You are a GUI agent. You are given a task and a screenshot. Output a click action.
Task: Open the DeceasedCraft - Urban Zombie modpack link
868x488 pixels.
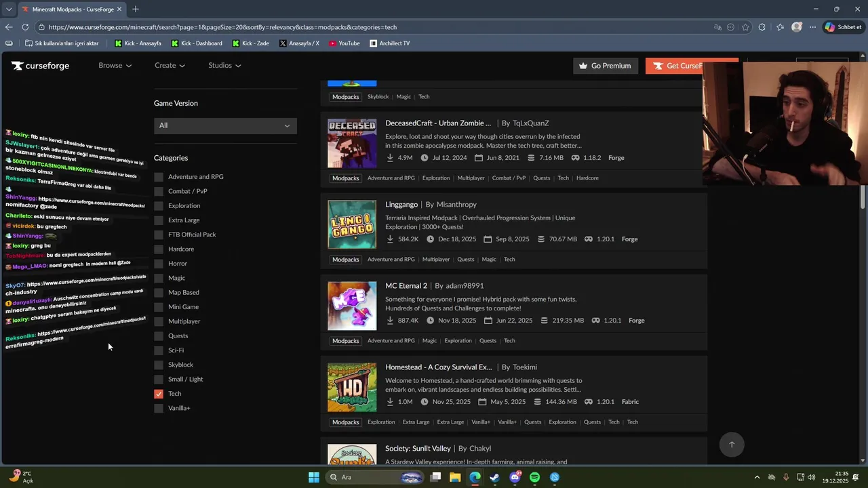click(x=438, y=123)
